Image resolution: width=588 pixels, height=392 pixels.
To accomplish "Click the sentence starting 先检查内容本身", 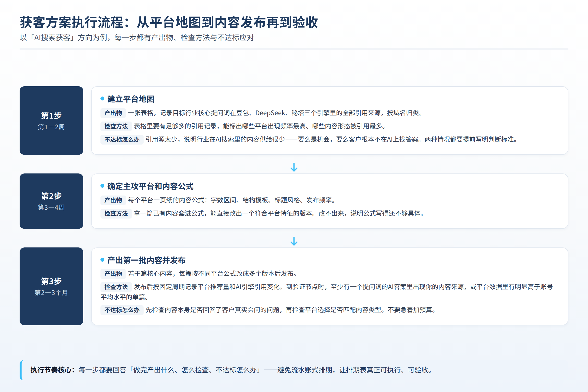I will (292, 310).
